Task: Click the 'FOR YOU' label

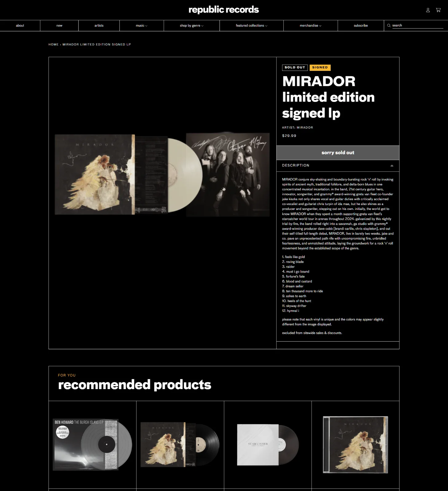Action: point(67,375)
